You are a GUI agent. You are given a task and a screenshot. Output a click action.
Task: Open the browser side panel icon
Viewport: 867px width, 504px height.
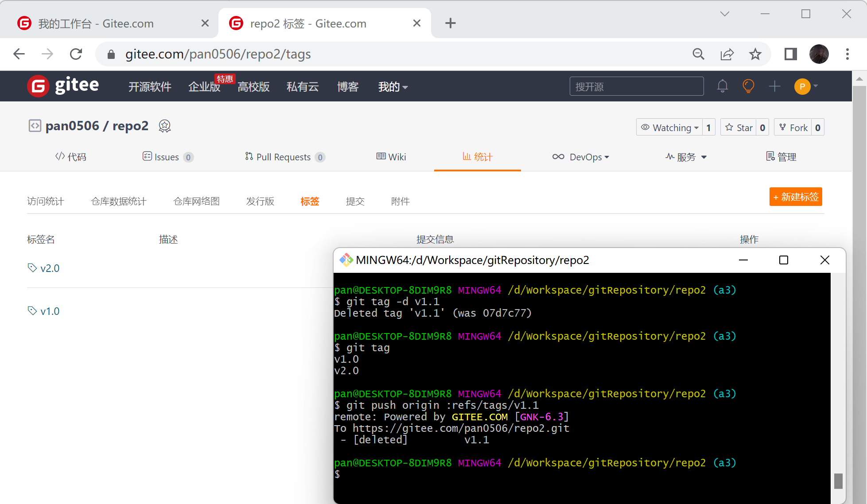(790, 54)
